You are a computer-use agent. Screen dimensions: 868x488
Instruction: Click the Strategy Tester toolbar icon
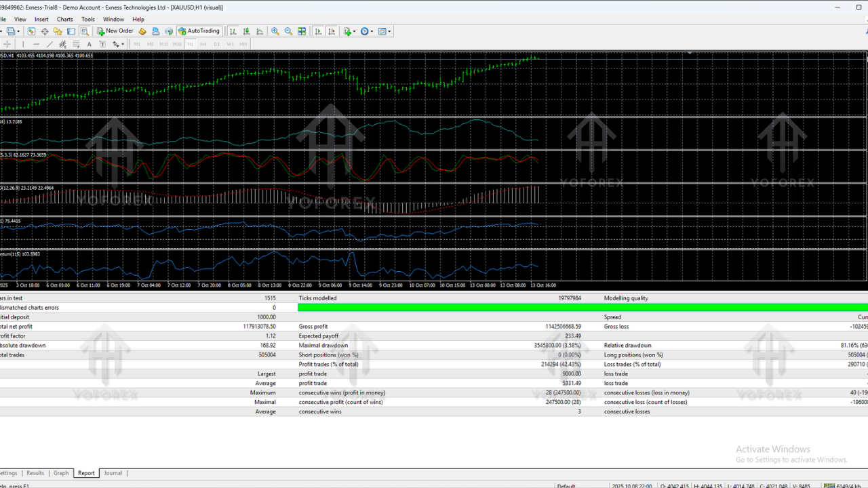click(x=84, y=31)
